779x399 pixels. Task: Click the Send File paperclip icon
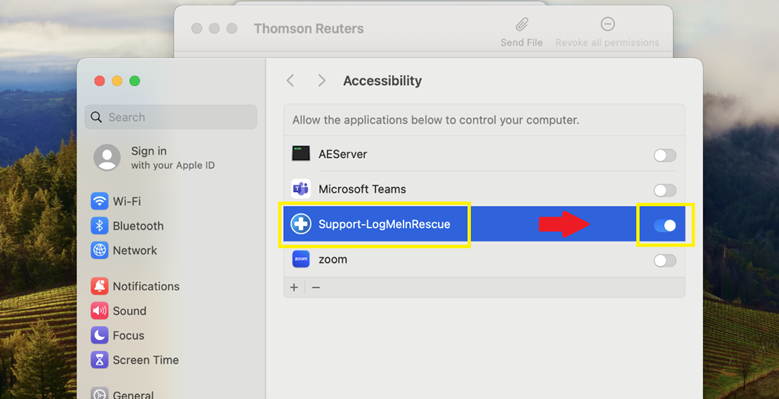522,24
